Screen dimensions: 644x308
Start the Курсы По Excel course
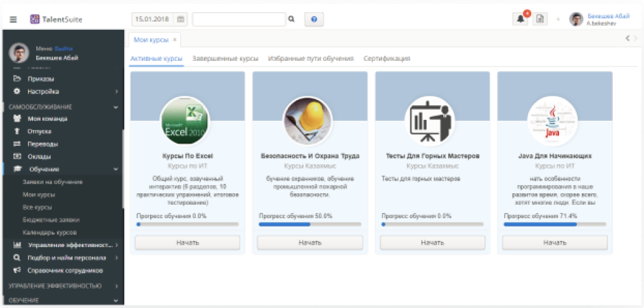pos(187,243)
